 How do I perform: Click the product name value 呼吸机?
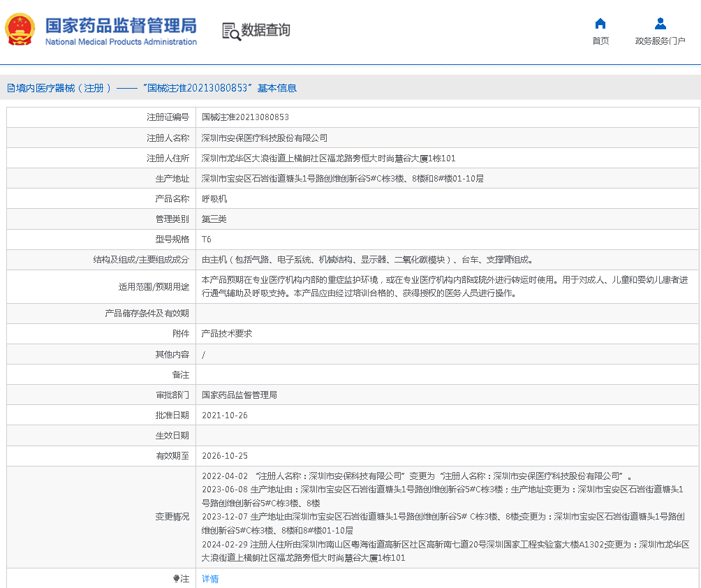tap(214, 199)
